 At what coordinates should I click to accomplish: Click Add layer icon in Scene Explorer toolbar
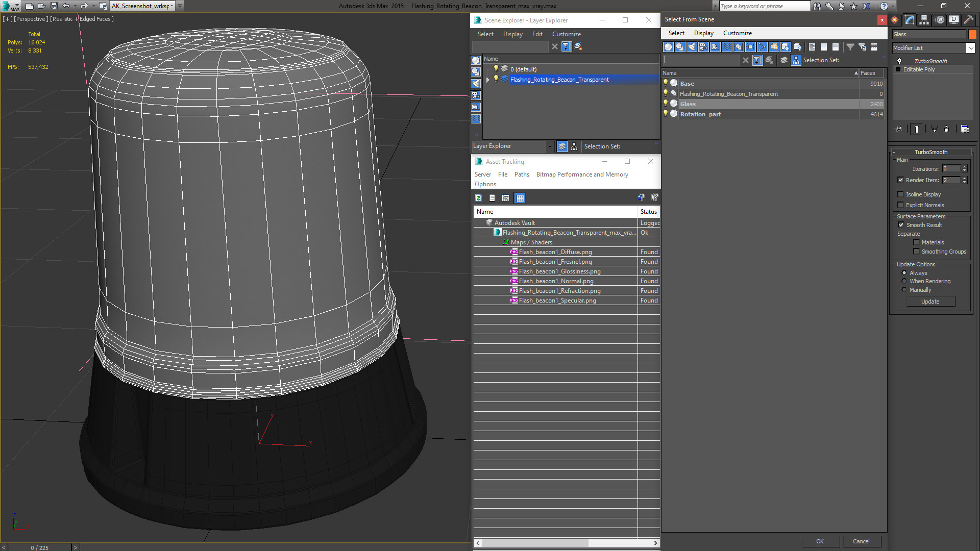[x=578, y=46]
